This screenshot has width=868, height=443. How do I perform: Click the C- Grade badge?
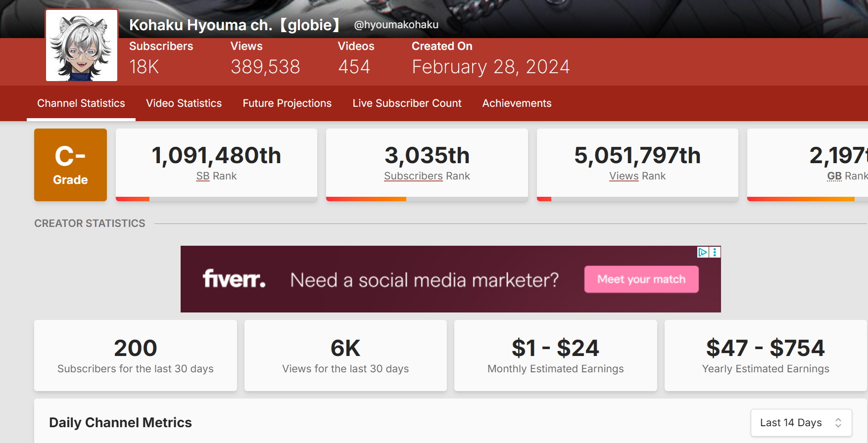coord(70,165)
